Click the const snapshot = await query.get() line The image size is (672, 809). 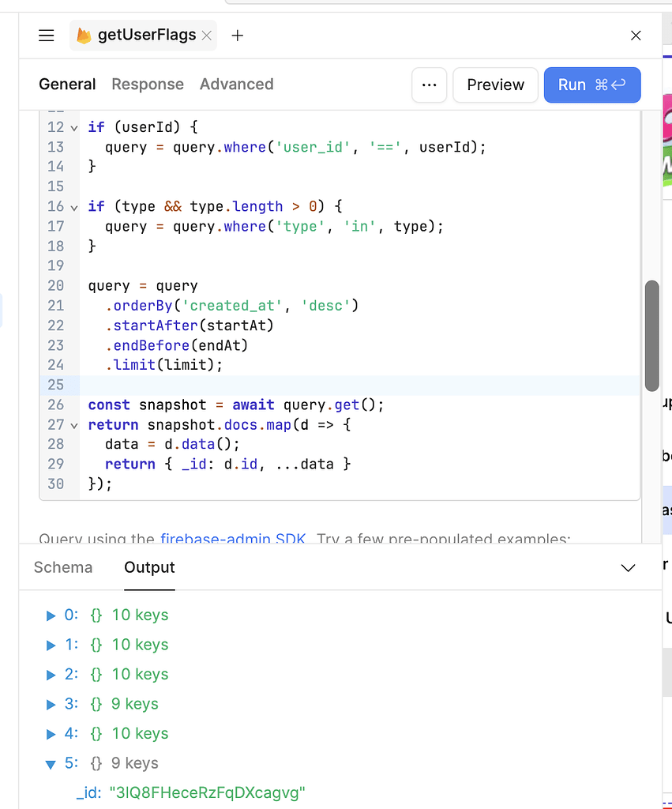236,405
